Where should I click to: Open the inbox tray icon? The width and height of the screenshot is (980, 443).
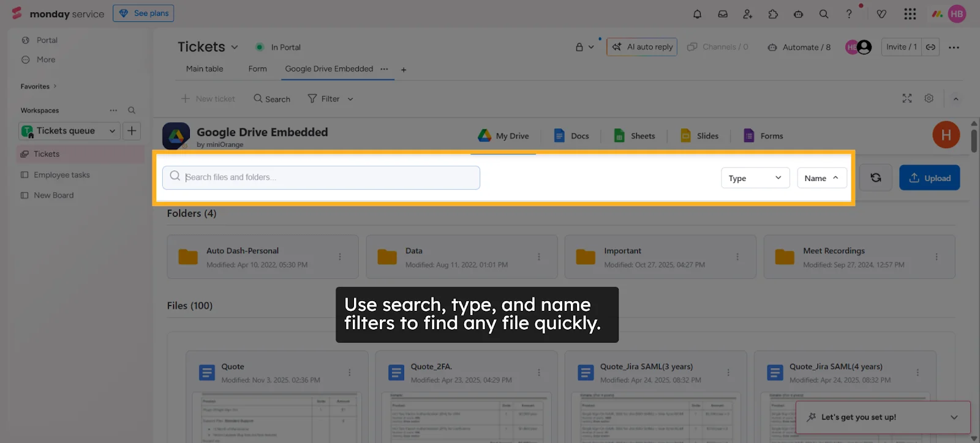723,14
